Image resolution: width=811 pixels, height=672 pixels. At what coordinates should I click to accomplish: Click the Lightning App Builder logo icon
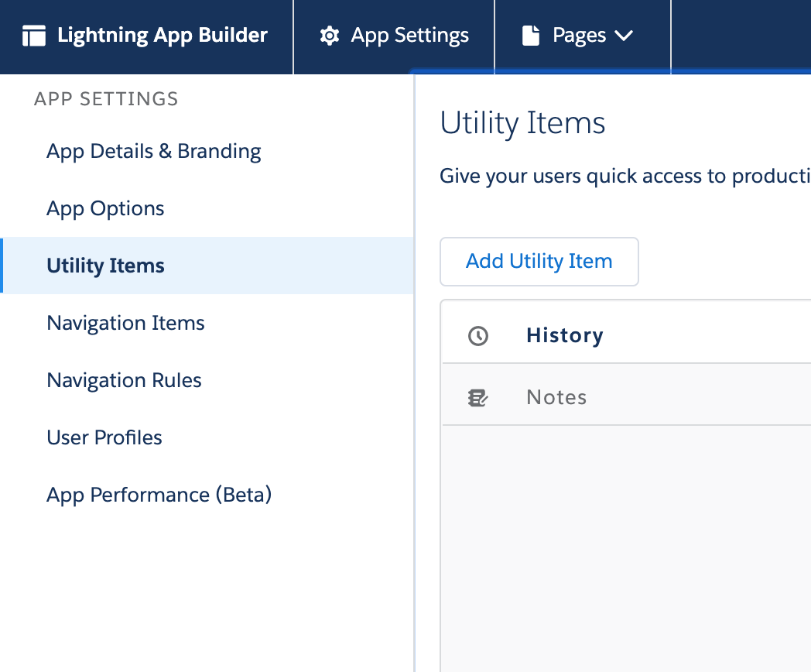34,36
